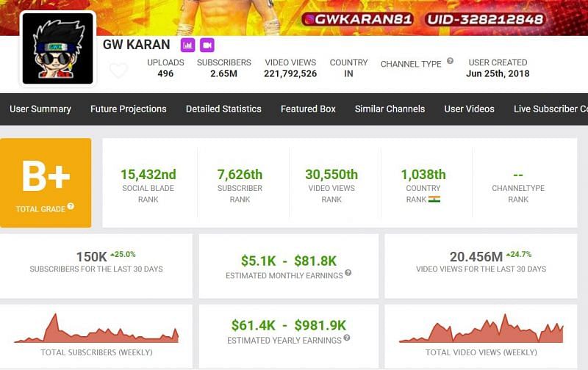The height and width of the screenshot is (370, 588).
Task: Click help icon for Estimated Monthly Earnings
Action: 348,273
